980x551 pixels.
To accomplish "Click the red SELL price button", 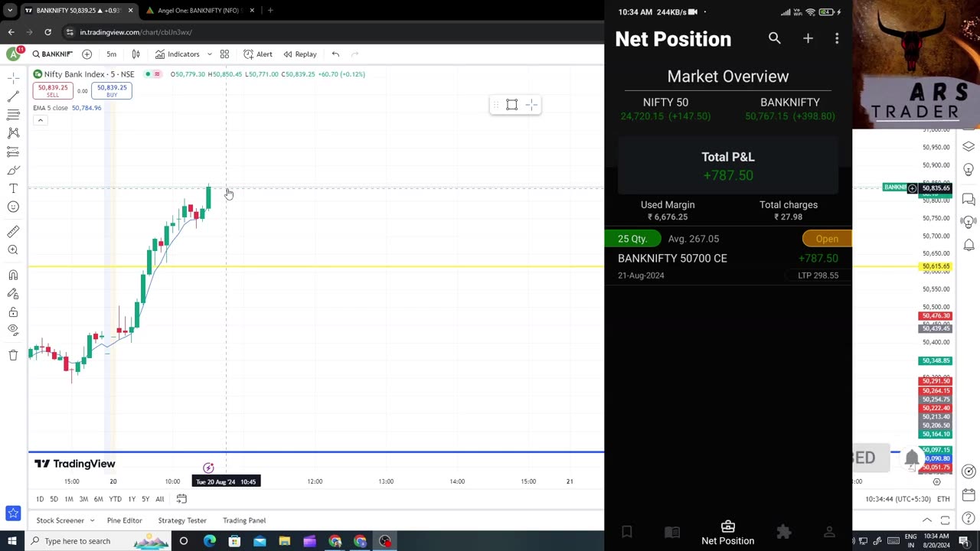I will click(53, 90).
